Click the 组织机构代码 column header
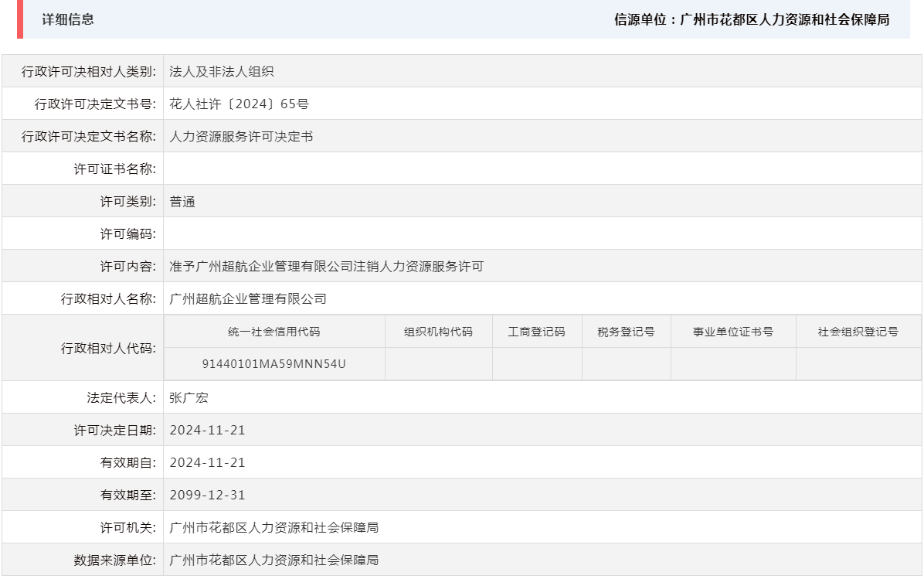This screenshot has height=579, width=924. click(437, 331)
